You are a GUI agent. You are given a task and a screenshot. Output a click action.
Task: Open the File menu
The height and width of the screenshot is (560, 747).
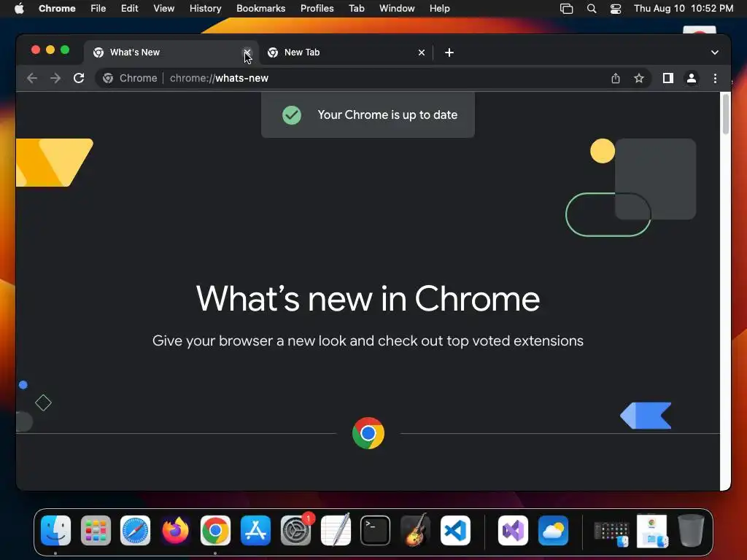click(98, 9)
